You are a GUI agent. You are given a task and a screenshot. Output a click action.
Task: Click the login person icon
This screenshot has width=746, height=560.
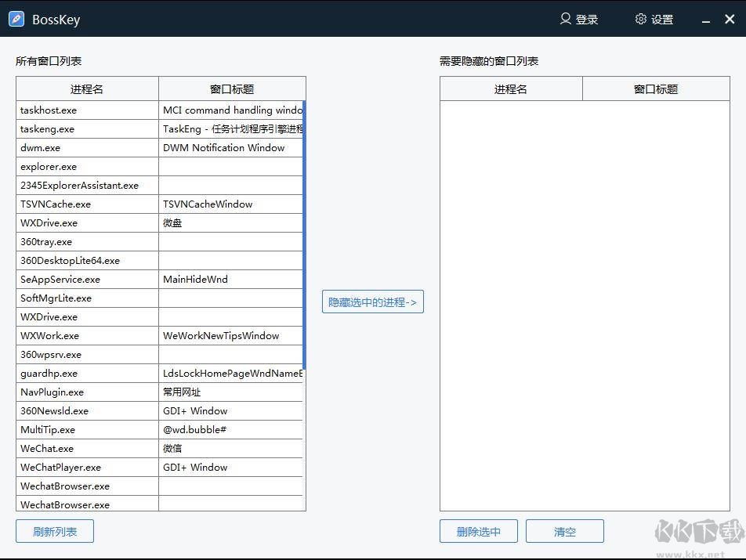click(563, 19)
